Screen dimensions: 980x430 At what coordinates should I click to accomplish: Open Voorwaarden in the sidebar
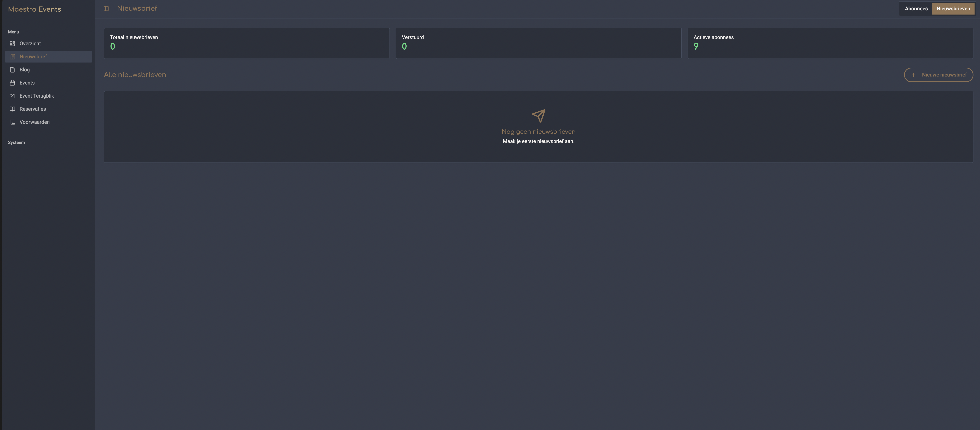[49, 122]
